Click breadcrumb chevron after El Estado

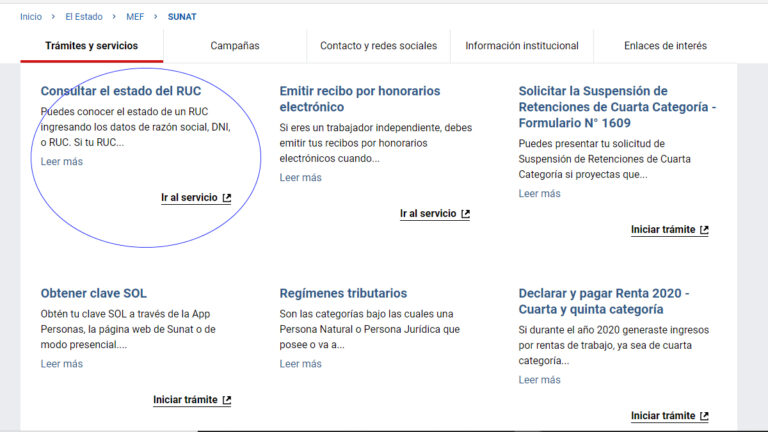tap(114, 17)
